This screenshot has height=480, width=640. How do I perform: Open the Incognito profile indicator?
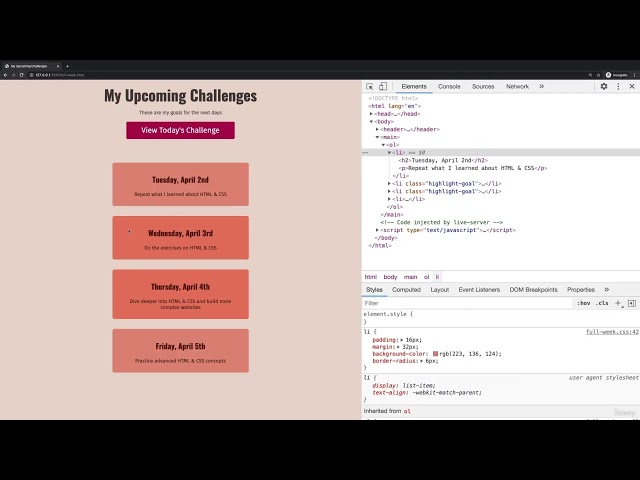click(x=617, y=75)
